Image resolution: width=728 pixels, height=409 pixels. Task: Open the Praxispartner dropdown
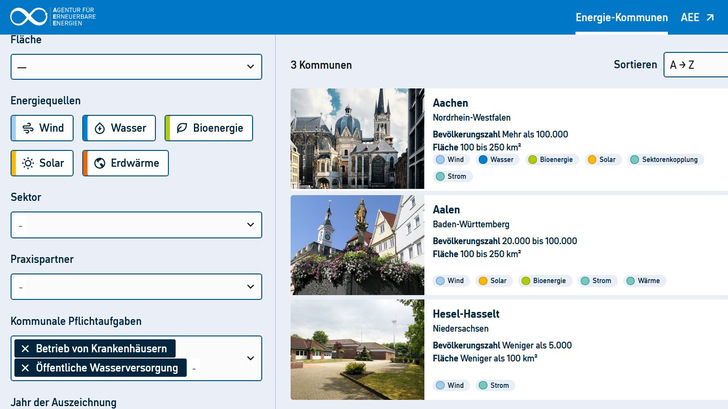pyautogui.click(x=136, y=287)
